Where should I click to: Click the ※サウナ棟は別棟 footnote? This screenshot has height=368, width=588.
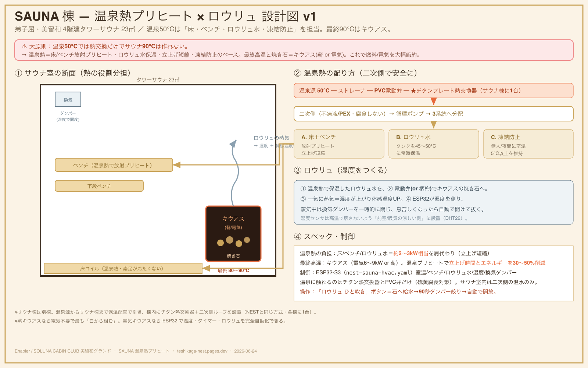pos(166,312)
